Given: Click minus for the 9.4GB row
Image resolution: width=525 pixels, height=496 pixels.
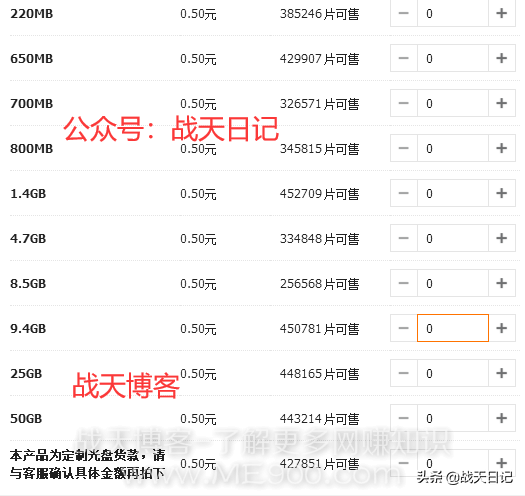Looking at the screenshot, I should coord(404,328).
